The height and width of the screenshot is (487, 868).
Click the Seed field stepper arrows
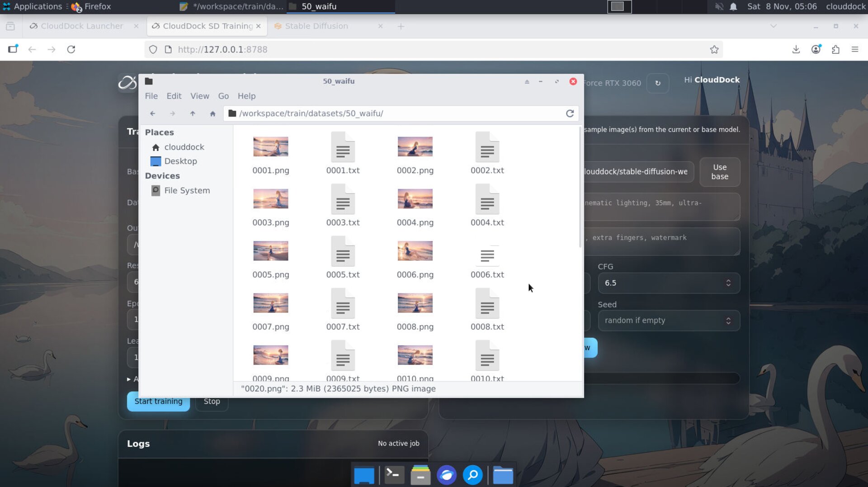point(728,321)
